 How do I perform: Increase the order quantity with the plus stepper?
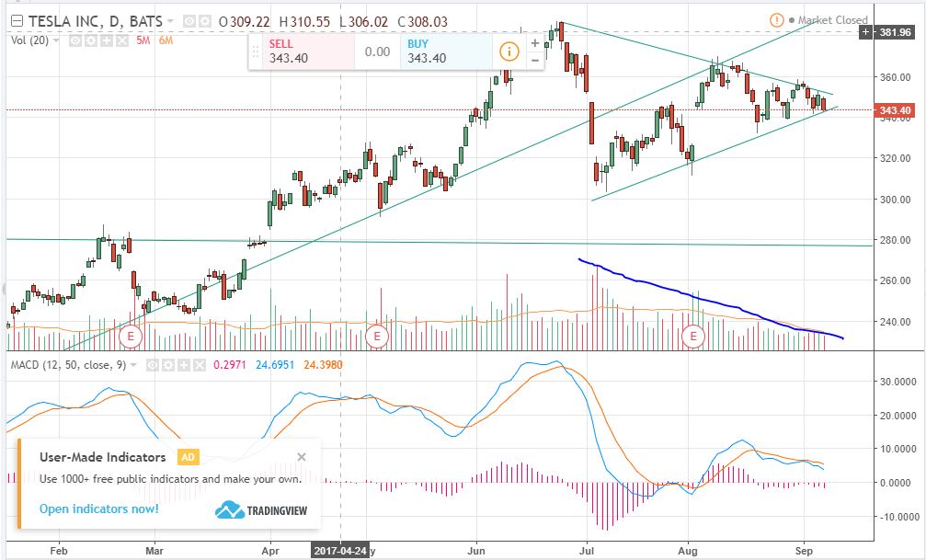(534, 43)
